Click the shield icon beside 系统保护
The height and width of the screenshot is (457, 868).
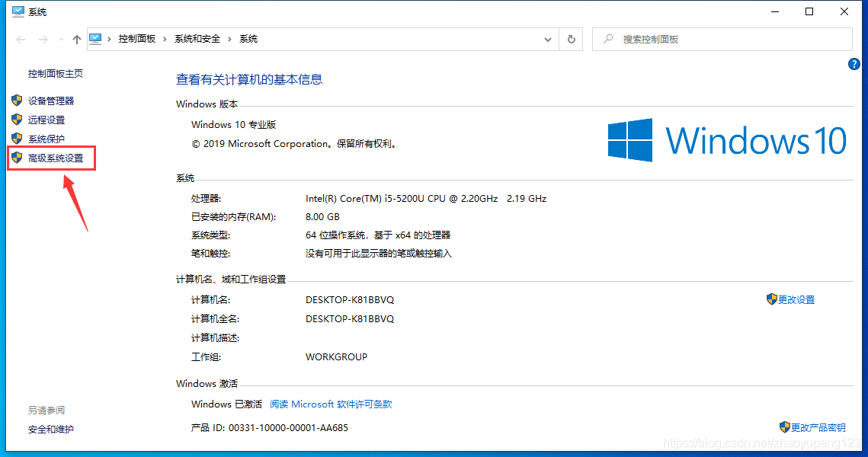coord(17,139)
